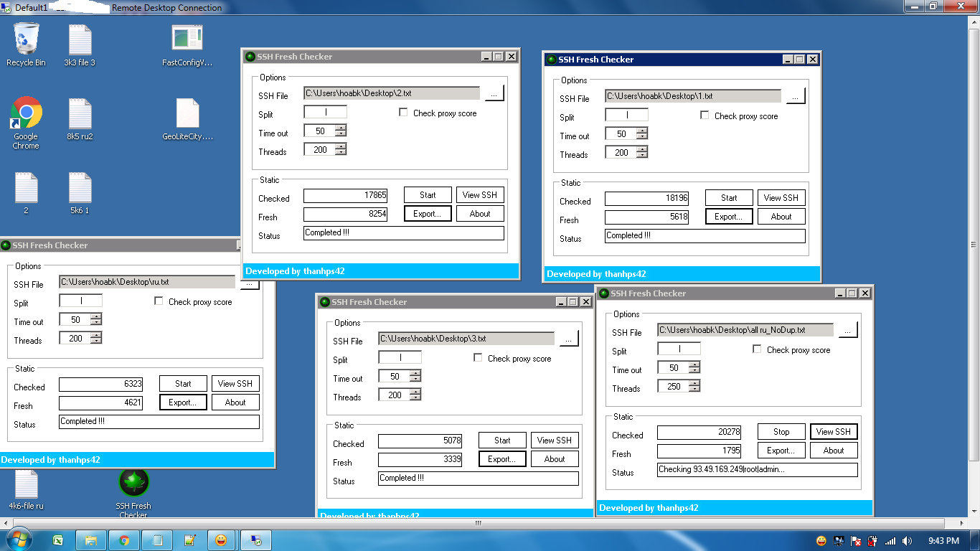Increase Threads value in the 3.txt window
This screenshot has height=551, width=980.
click(x=415, y=392)
